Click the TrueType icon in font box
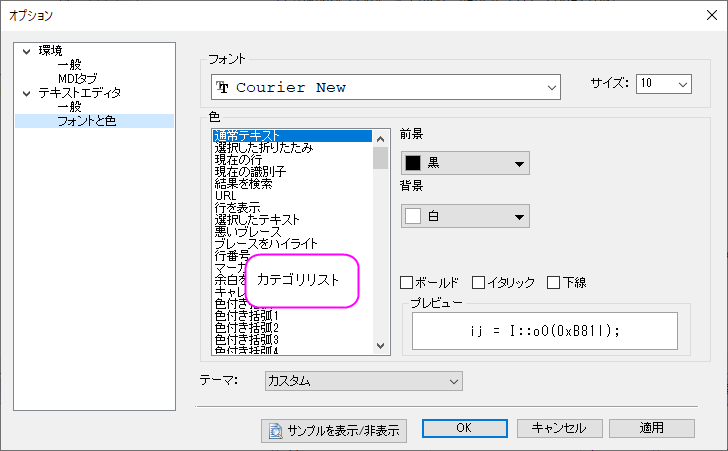The height and width of the screenshot is (451, 728). 222,87
